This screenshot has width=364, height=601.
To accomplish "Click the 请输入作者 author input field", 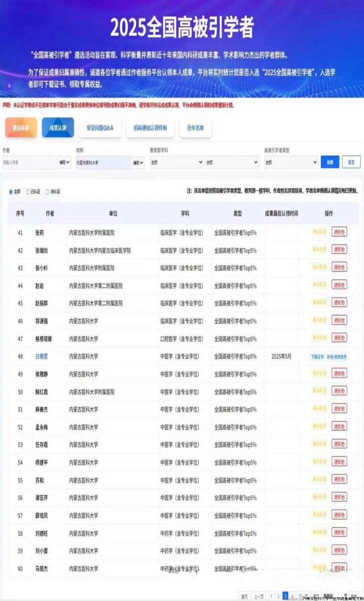I will (x=29, y=162).
